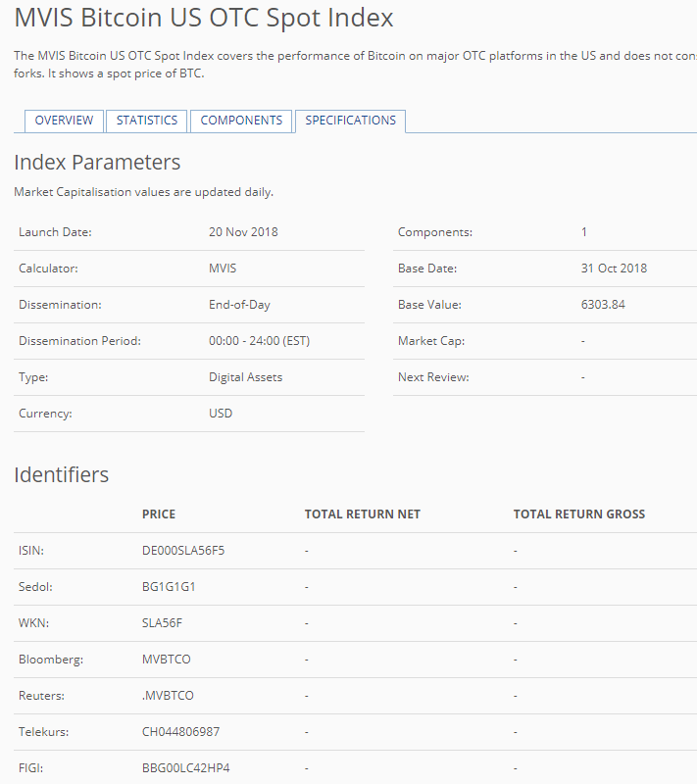The height and width of the screenshot is (784, 697).
Task: Open the COMPONENTS tab
Action: point(241,121)
